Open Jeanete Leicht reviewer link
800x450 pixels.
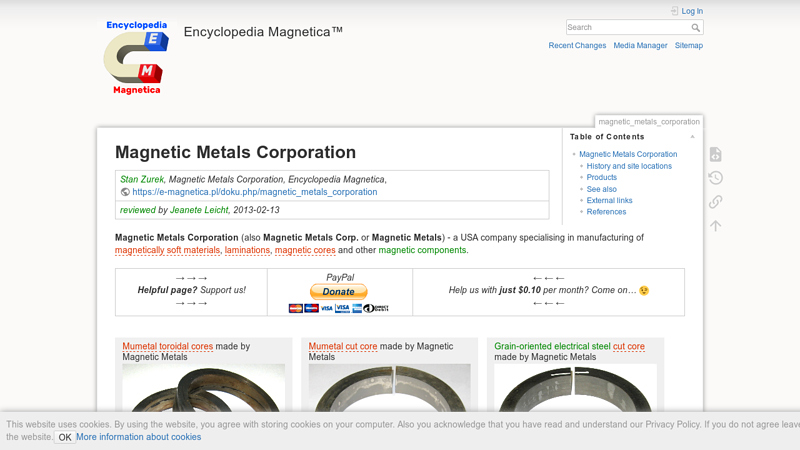pyautogui.click(x=199, y=210)
